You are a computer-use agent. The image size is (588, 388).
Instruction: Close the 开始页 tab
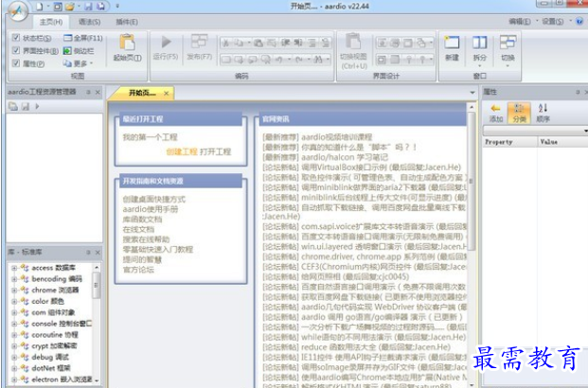166,93
